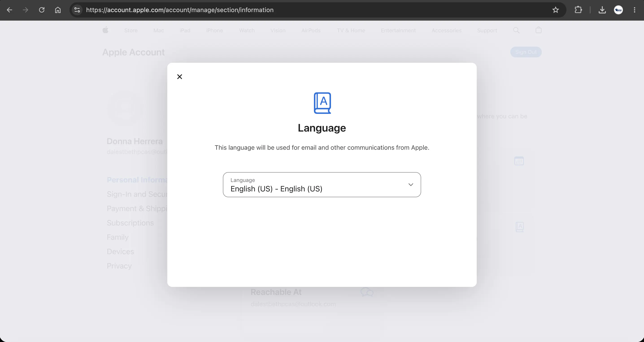Open the iPhone menu item

tap(215, 30)
